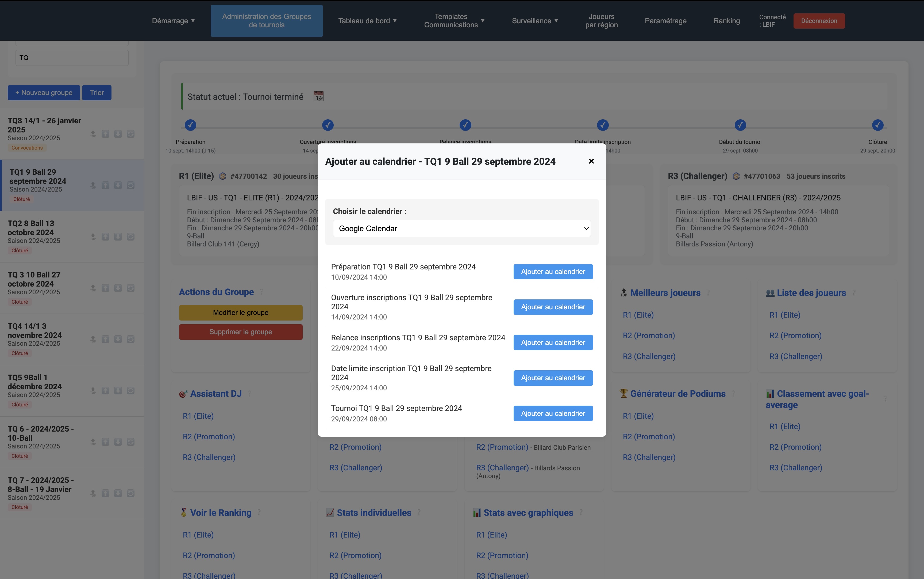924x579 pixels.
Task: Click the calendar icon beside Tournoi terminé status
Action: pos(318,97)
